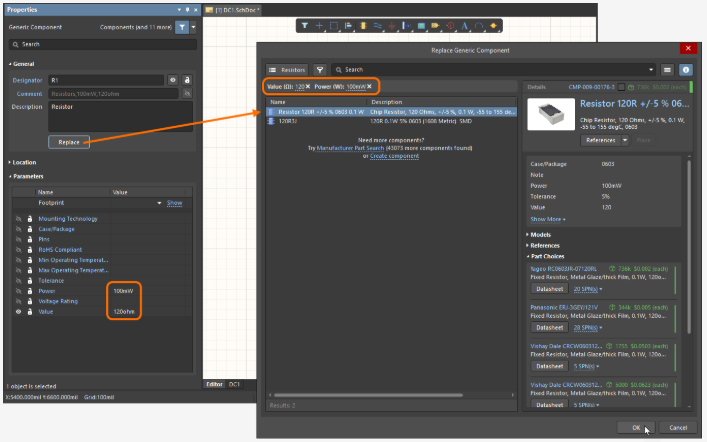Show the Min Operating Temperature parameter with its eye icon
This screenshot has width=707, height=442.
click(18, 260)
